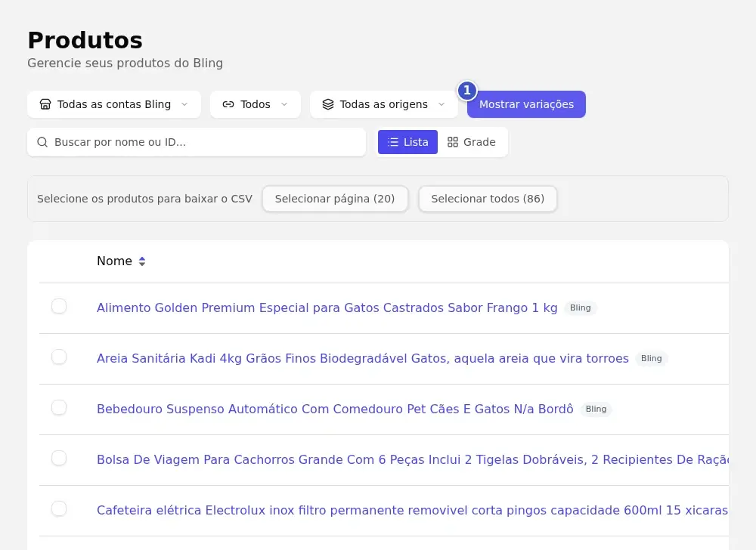The width and height of the screenshot is (756, 550).
Task: Open the Todas as contas Bling dropdown
Action: point(114,104)
